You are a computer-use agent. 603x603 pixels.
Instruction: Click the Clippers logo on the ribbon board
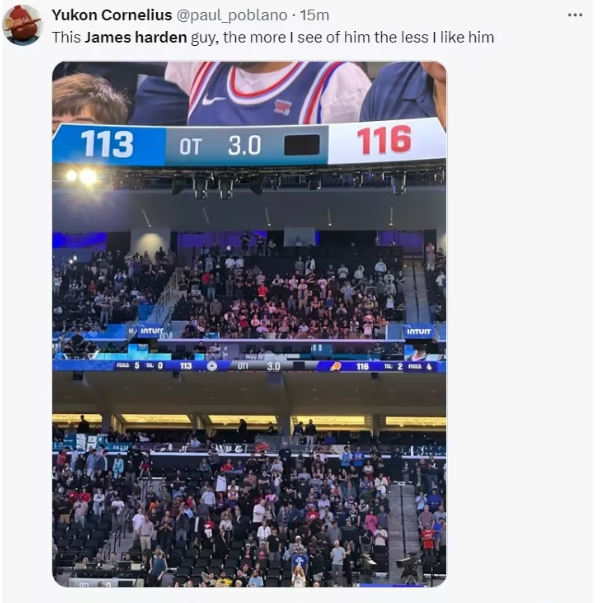(x=212, y=366)
